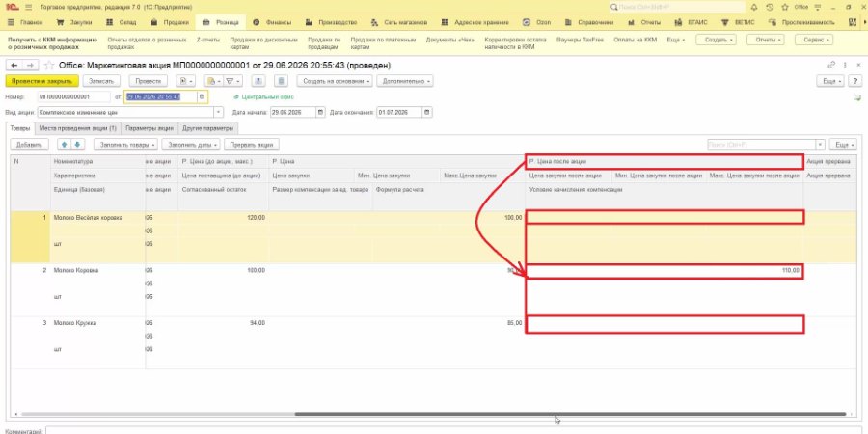Open the Дополнительно dropdown
868x434 pixels.
pyautogui.click(x=405, y=81)
